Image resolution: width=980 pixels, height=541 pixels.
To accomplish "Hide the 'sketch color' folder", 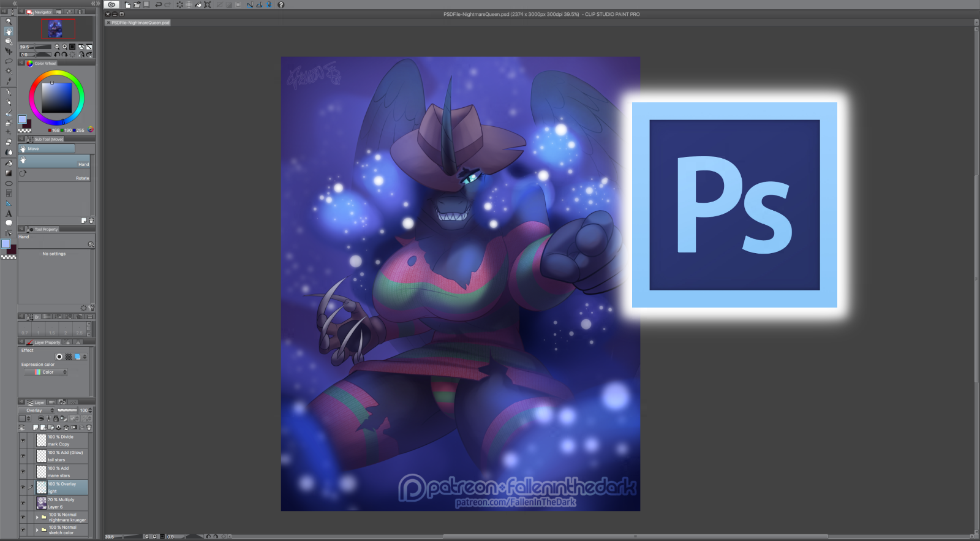I will click(x=23, y=530).
